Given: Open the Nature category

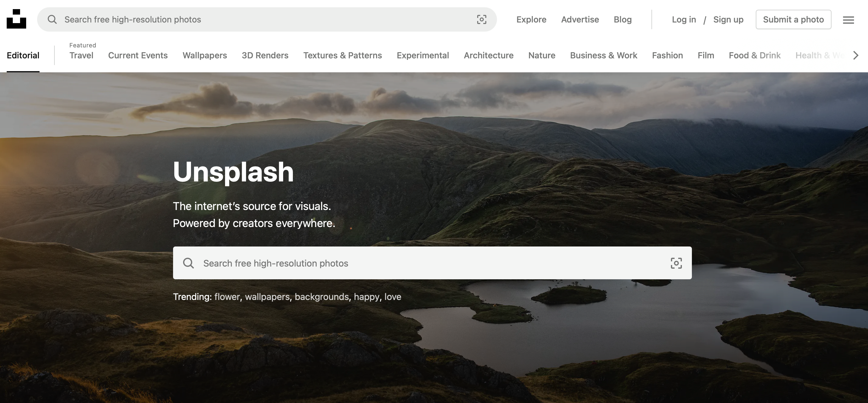Looking at the screenshot, I should (x=541, y=55).
